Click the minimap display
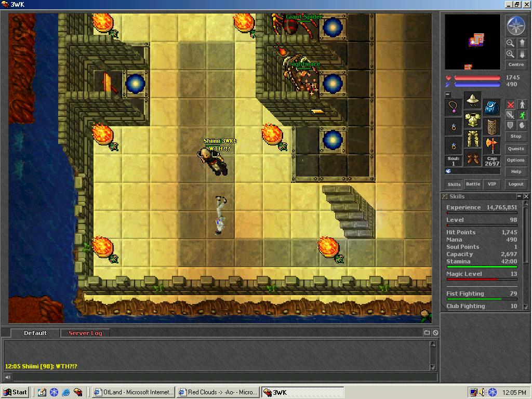The width and height of the screenshot is (532, 399). pyautogui.click(x=472, y=42)
